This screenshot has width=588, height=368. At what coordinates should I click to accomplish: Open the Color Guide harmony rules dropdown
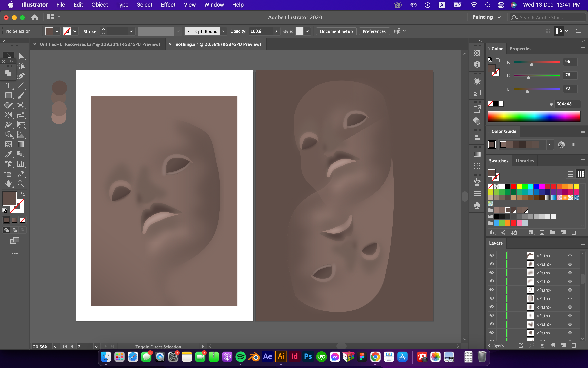pos(550,145)
